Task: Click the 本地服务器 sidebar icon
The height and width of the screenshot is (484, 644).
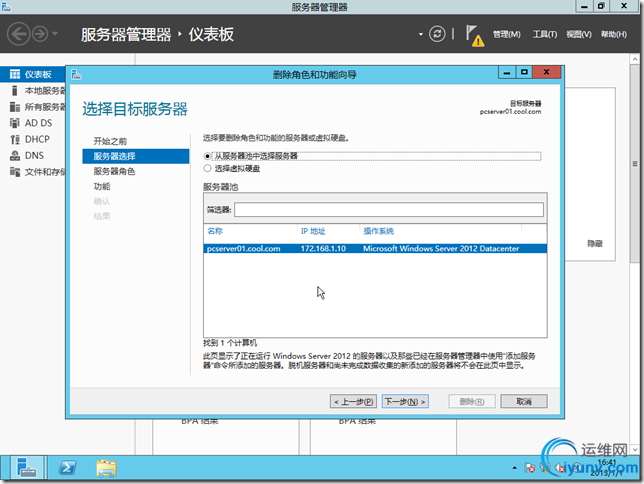Action: [15, 90]
